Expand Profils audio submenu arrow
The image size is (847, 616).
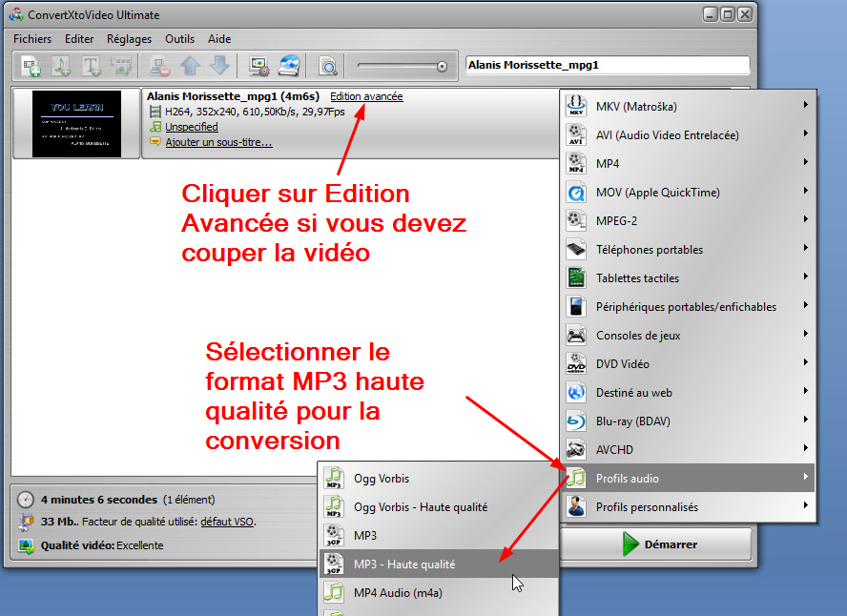(x=805, y=477)
